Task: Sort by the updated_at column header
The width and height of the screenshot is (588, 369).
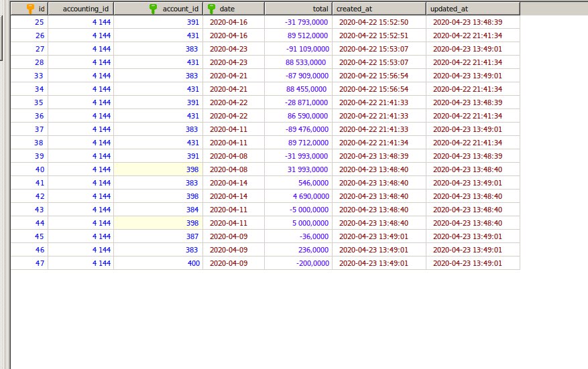Action: coord(473,9)
